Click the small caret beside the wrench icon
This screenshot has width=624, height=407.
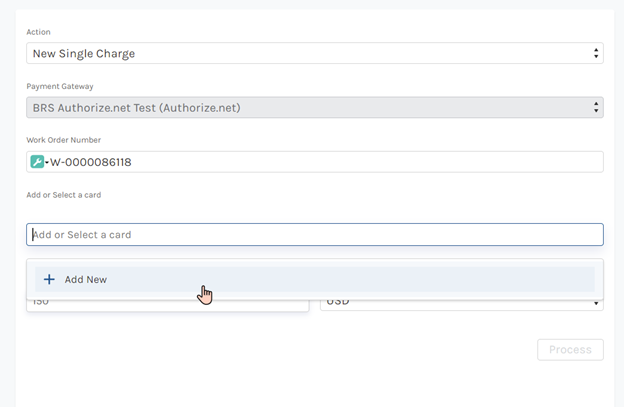[47, 163]
